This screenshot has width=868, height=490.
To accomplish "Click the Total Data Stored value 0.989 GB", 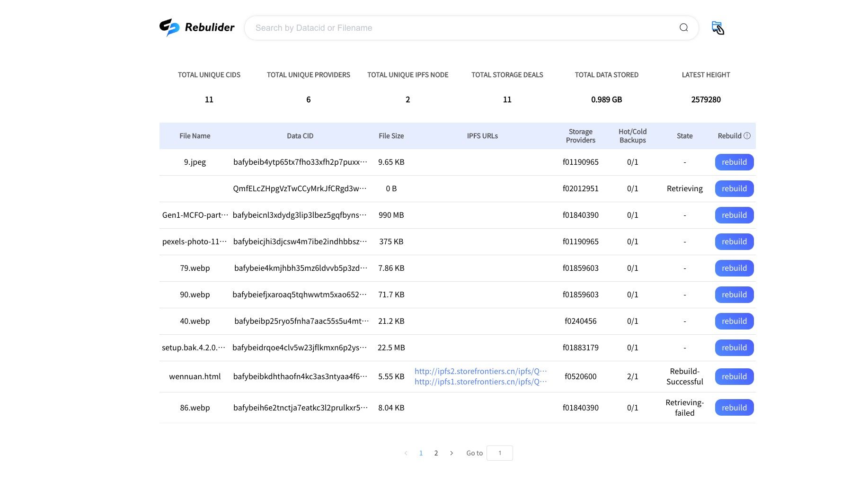I will (x=606, y=99).
